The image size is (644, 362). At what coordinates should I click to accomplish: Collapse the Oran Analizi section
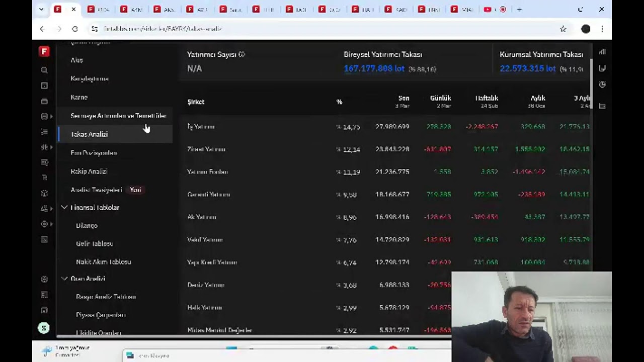(x=64, y=278)
